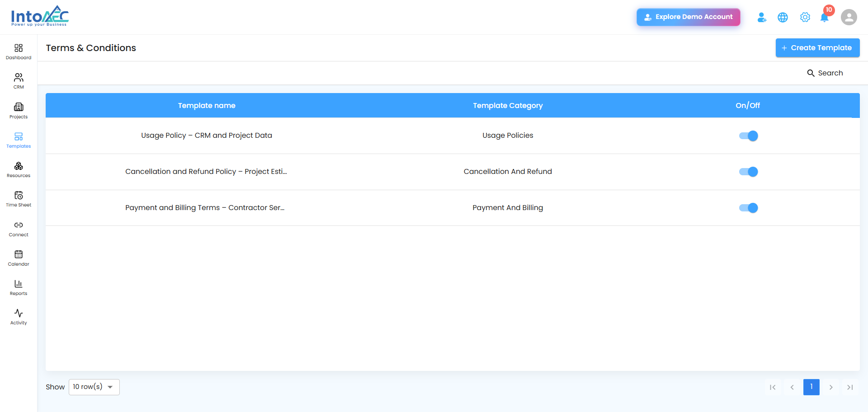The height and width of the screenshot is (412, 868).
Task: Open the Connect link icon
Action: (x=19, y=225)
